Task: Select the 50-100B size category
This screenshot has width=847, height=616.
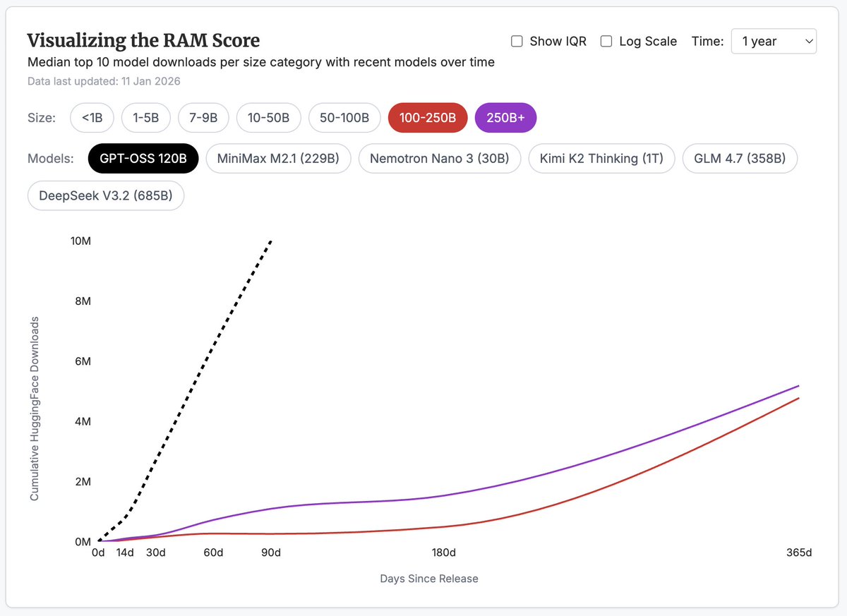Action: pos(344,118)
